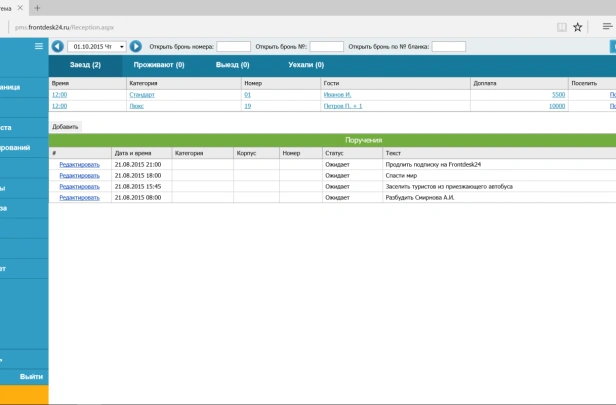
Task: Go to previous date with left arrow
Action: point(57,46)
